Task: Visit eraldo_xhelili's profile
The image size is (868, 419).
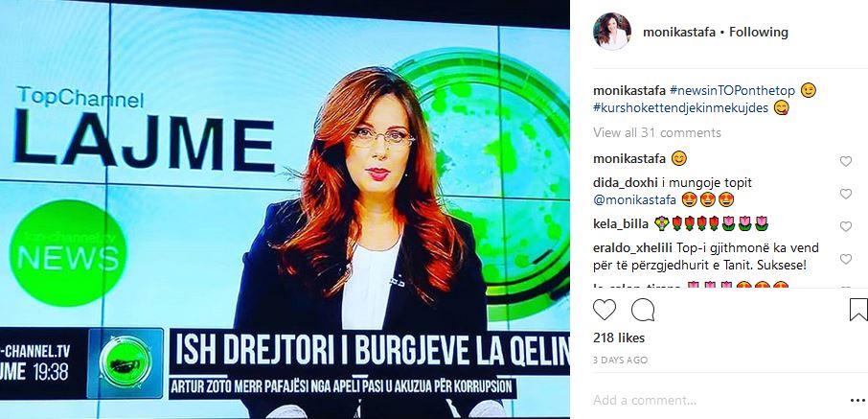Action: coord(628,248)
